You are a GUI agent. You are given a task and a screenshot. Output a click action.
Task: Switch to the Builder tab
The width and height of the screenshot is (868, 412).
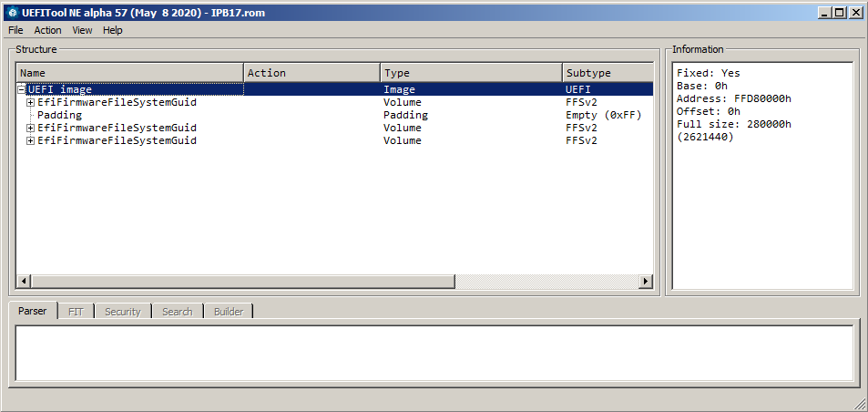click(x=229, y=312)
